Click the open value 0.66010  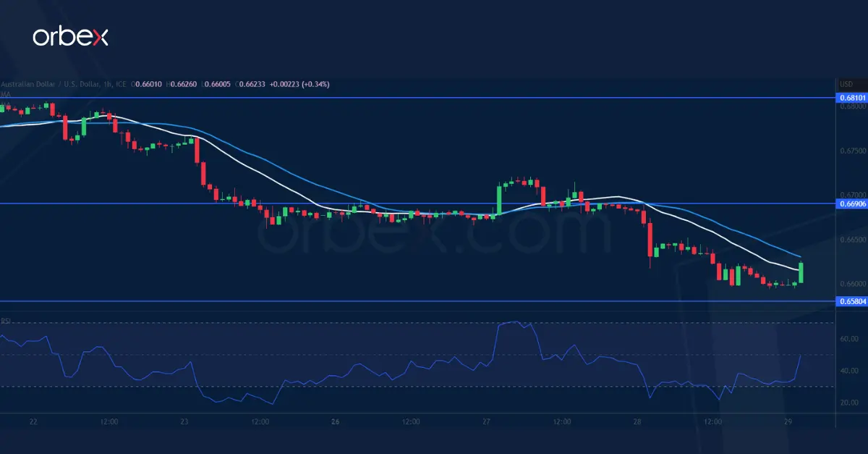pyautogui.click(x=149, y=85)
